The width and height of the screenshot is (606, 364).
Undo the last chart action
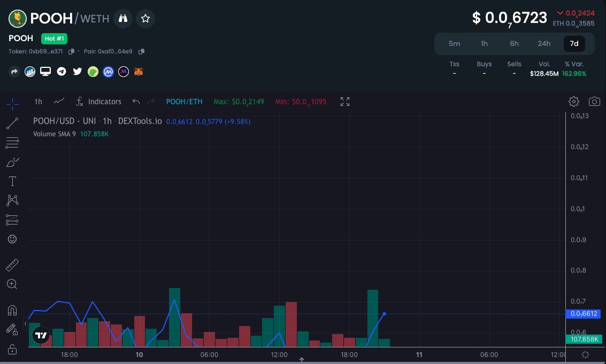(x=136, y=102)
